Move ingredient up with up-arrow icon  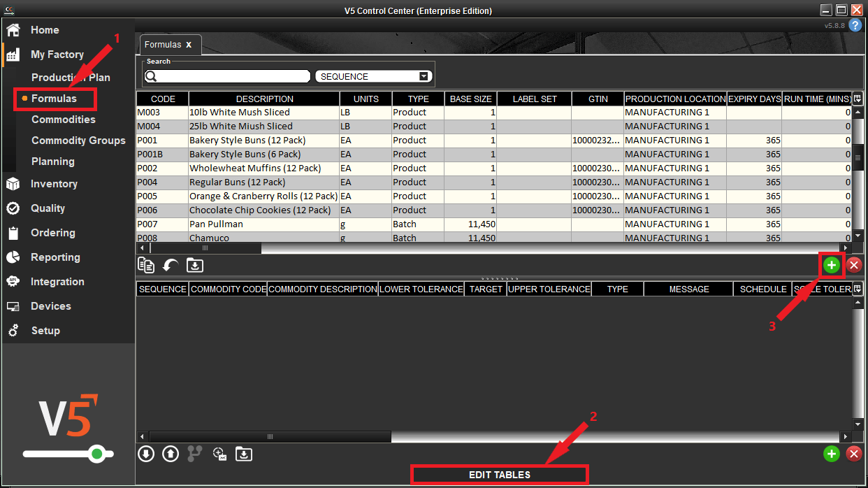click(171, 454)
